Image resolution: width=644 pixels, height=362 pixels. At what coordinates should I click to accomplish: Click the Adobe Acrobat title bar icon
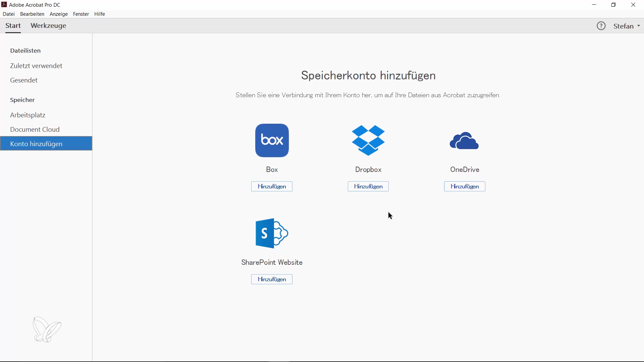pyautogui.click(x=4, y=5)
